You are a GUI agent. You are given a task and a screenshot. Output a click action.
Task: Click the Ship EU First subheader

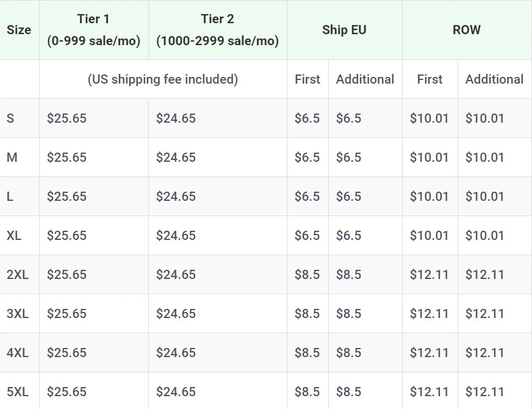[x=307, y=79]
